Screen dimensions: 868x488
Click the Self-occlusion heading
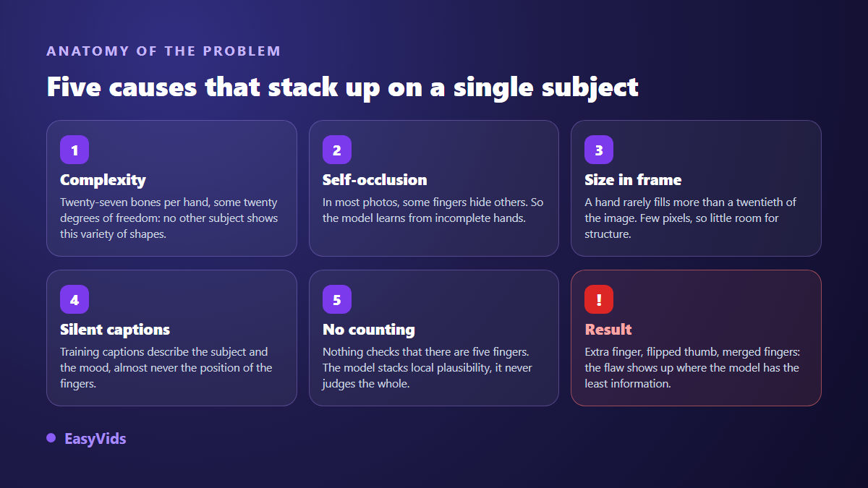click(x=375, y=180)
